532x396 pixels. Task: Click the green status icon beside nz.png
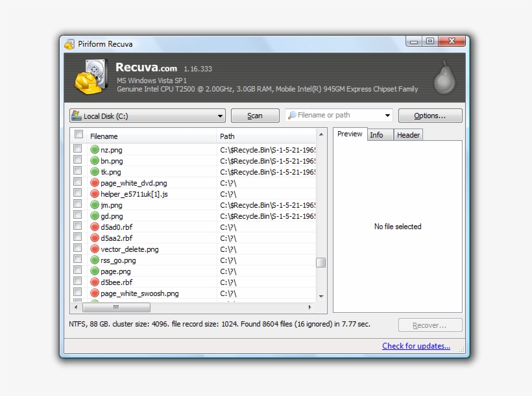(95, 149)
